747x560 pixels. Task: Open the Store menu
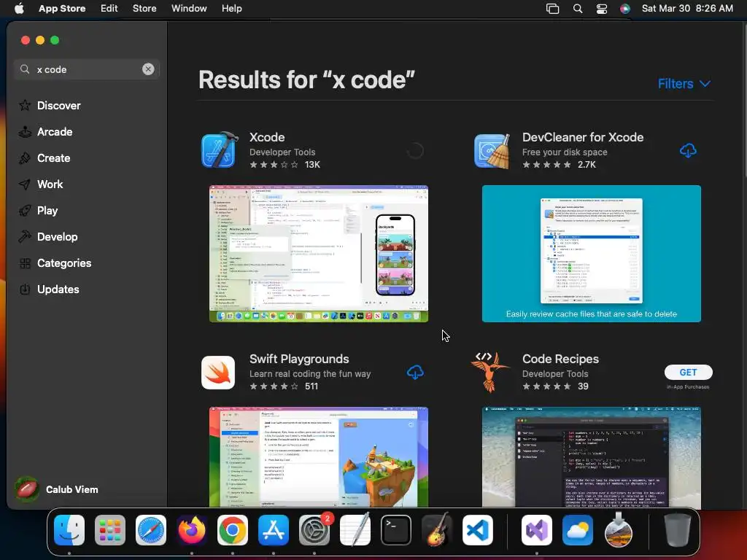click(x=144, y=9)
